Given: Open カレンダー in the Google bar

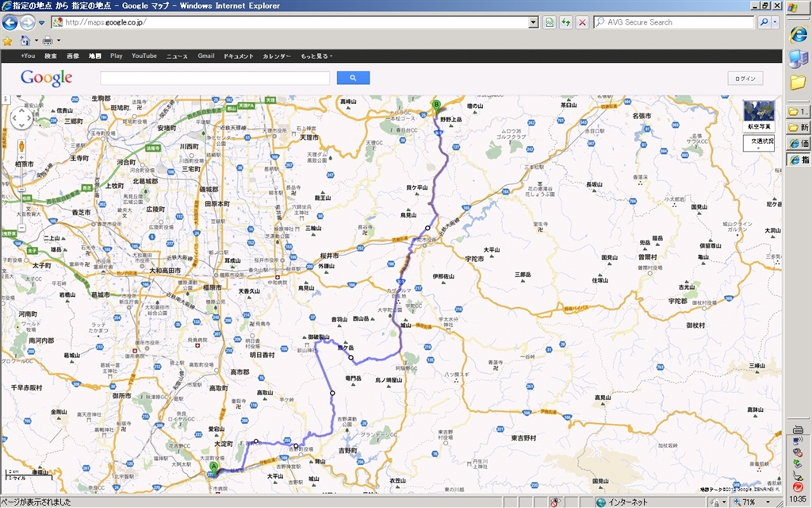Looking at the screenshot, I should 277,56.
